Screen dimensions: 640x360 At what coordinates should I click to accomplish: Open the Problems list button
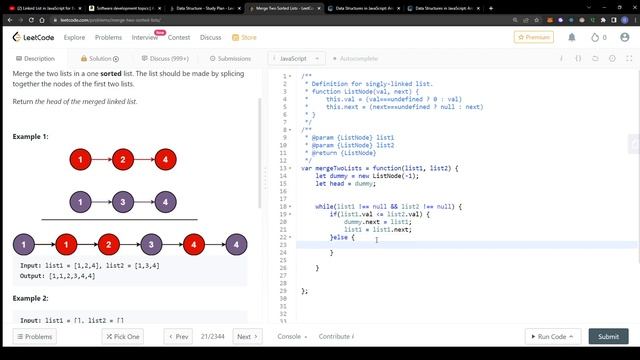pyautogui.click(x=35, y=336)
